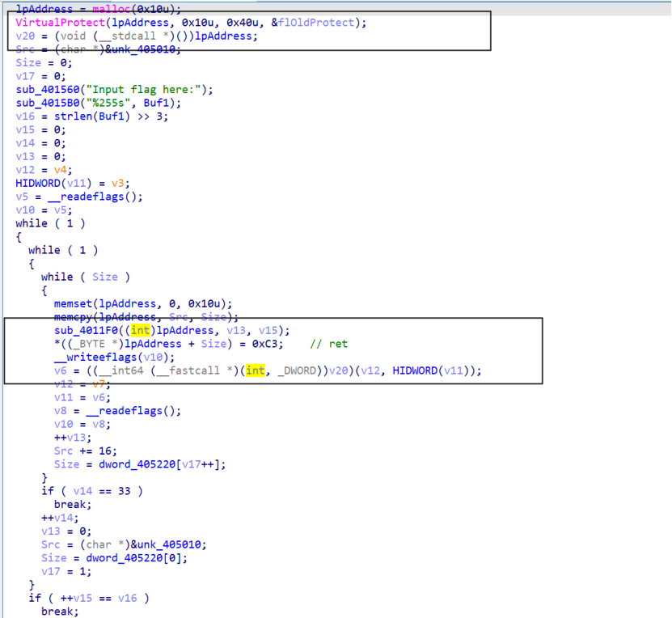
Task: Click the memset function call
Action: (x=73, y=304)
